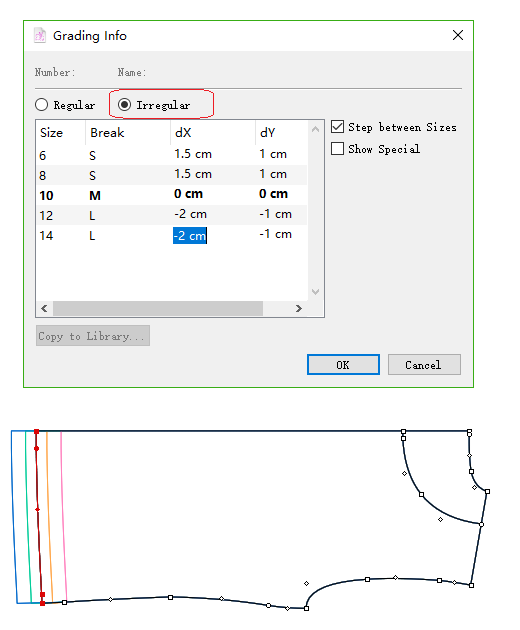Click the Grading Info title icon

tap(39, 35)
